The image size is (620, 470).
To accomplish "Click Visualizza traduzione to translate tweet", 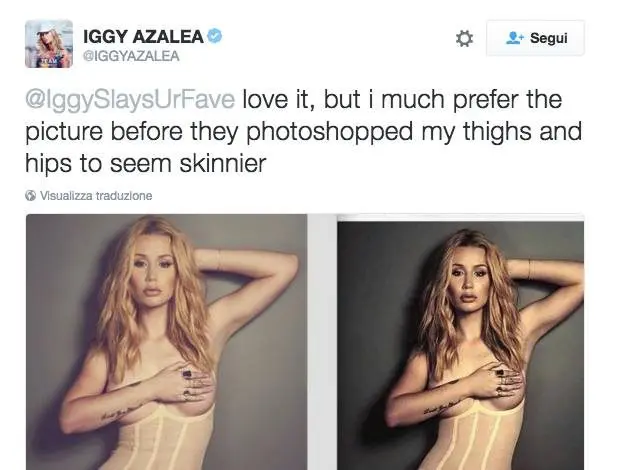I will click(96, 196).
